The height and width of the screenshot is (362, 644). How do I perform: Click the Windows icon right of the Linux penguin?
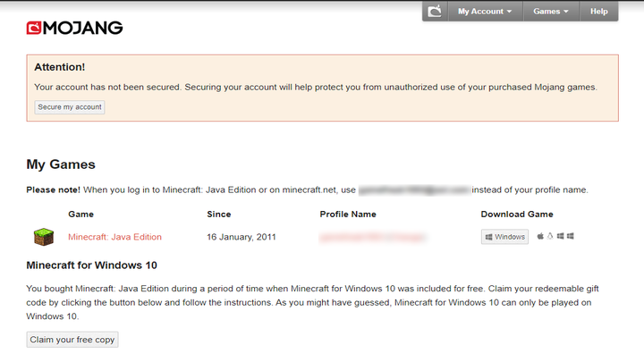560,237
